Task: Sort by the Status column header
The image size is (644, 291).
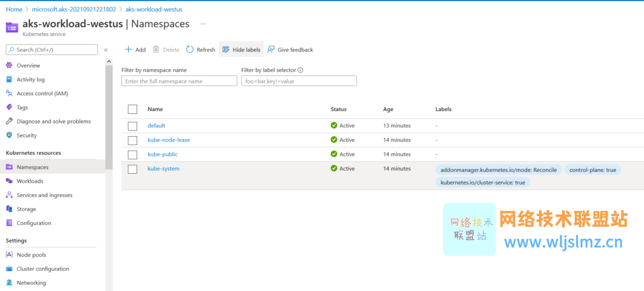Action: [338, 109]
